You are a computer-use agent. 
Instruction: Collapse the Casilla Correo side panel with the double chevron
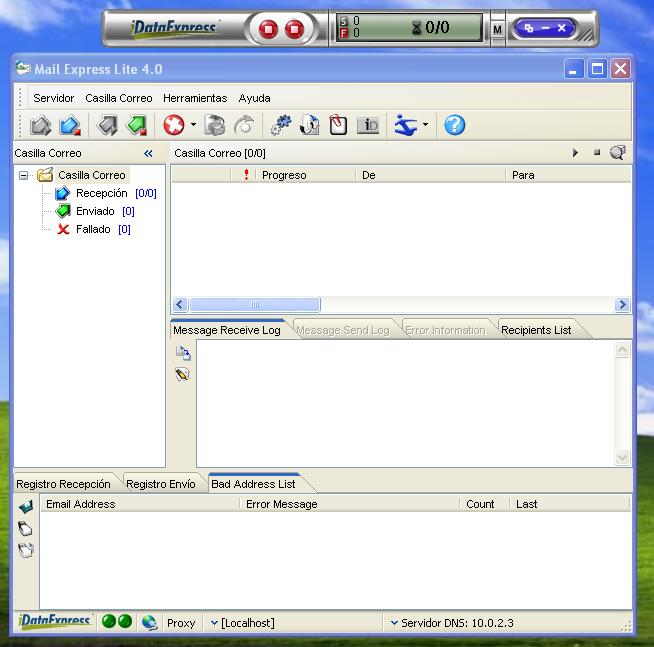(148, 154)
